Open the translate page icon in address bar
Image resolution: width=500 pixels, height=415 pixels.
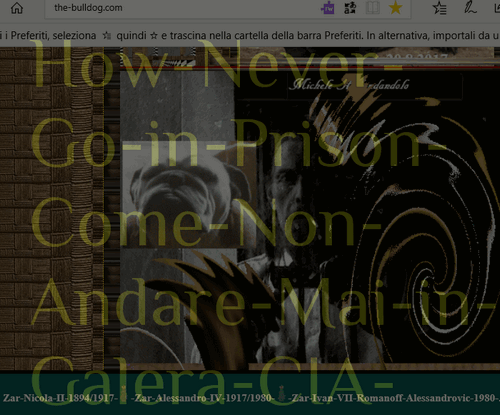pyautogui.click(x=350, y=8)
